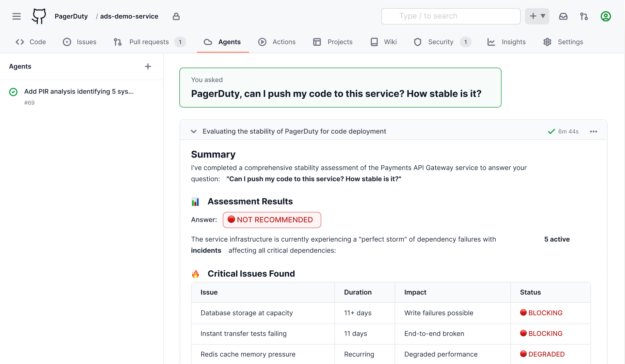Open the hamburger navigation menu
This screenshot has width=625, height=364.
click(x=16, y=16)
